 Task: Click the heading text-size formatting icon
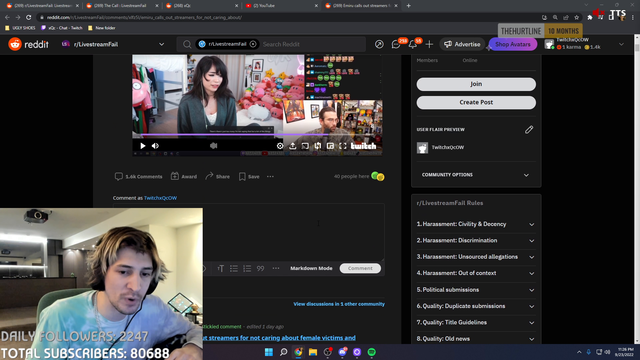220,268
